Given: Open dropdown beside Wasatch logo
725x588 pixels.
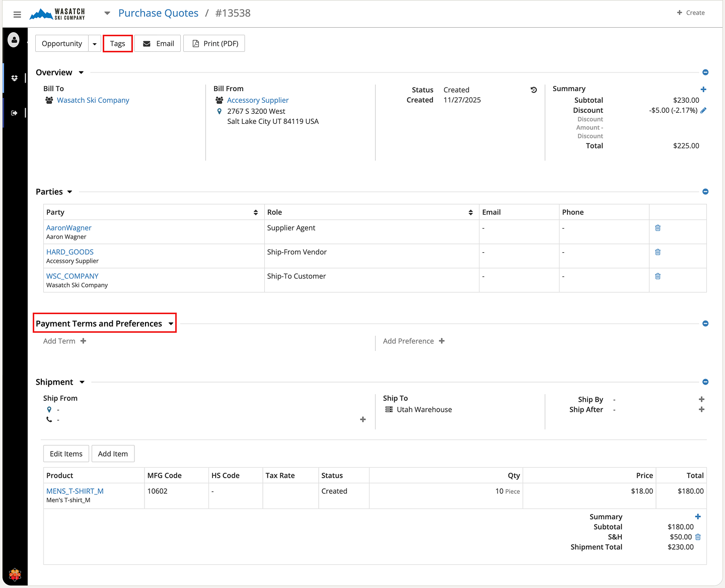Looking at the screenshot, I should coord(107,14).
